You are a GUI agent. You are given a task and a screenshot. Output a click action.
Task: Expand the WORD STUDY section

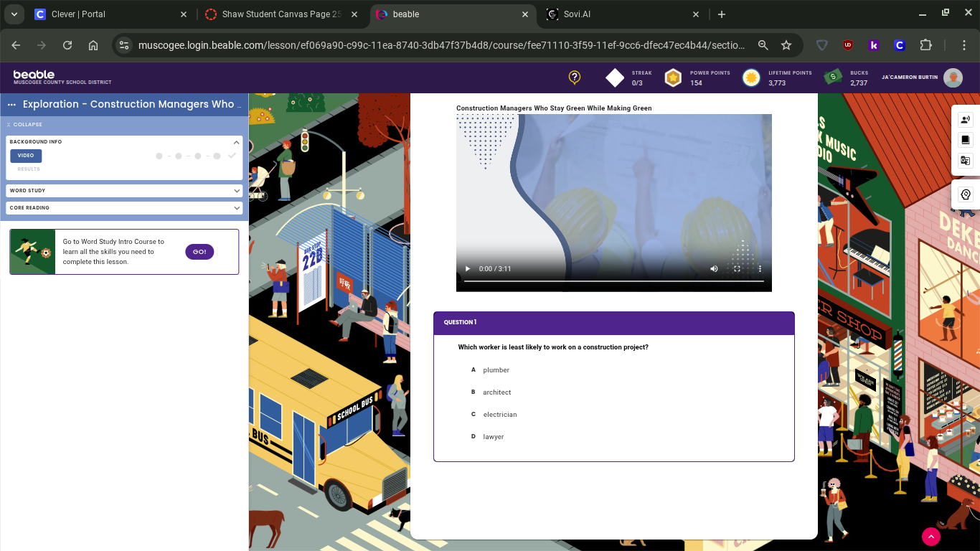click(x=123, y=190)
